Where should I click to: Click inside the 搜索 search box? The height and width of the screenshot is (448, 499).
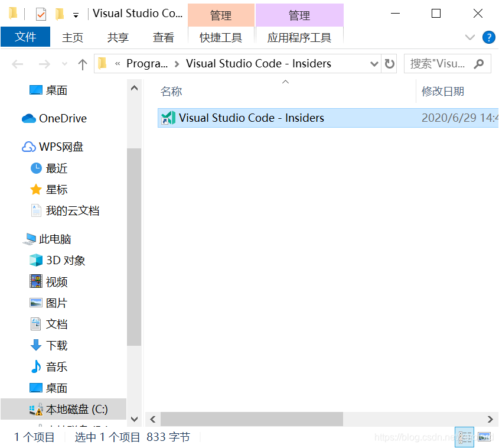tap(437, 63)
